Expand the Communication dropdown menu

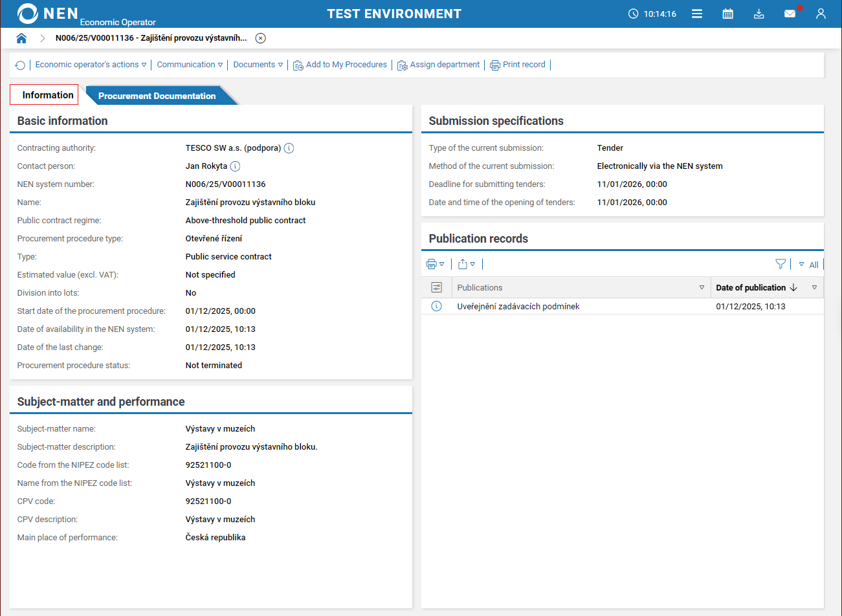pyautogui.click(x=190, y=65)
